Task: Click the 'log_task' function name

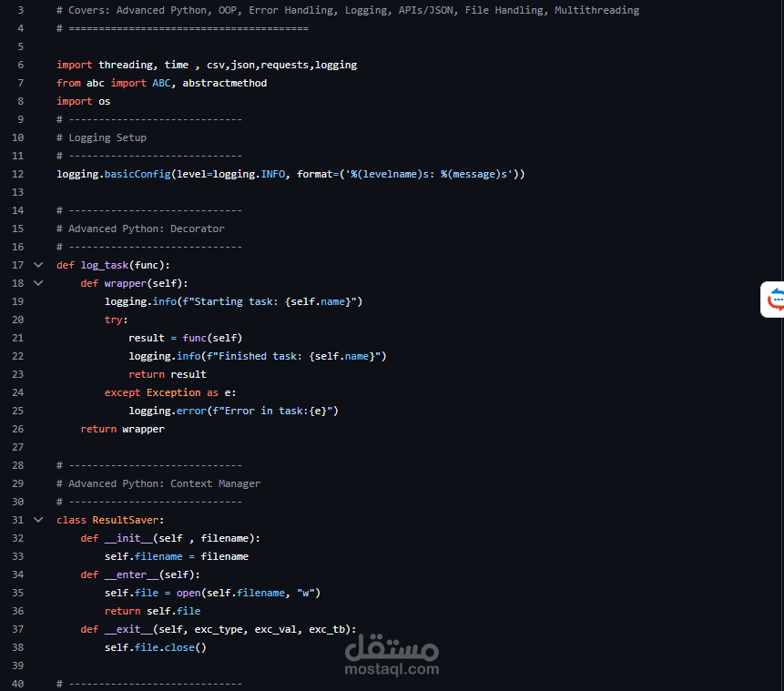Action: click(x=105, y=265)
